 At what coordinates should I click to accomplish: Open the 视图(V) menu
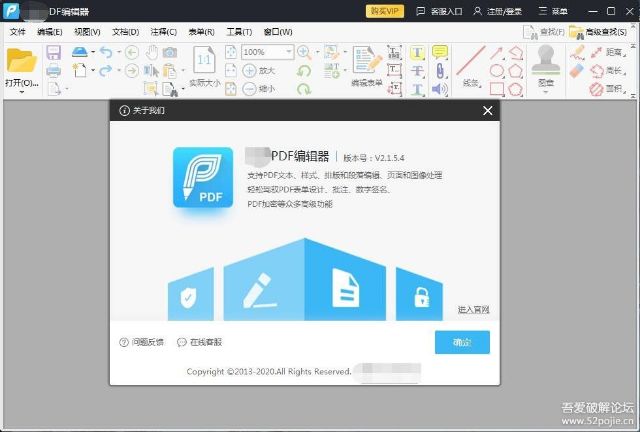(87, 32)
